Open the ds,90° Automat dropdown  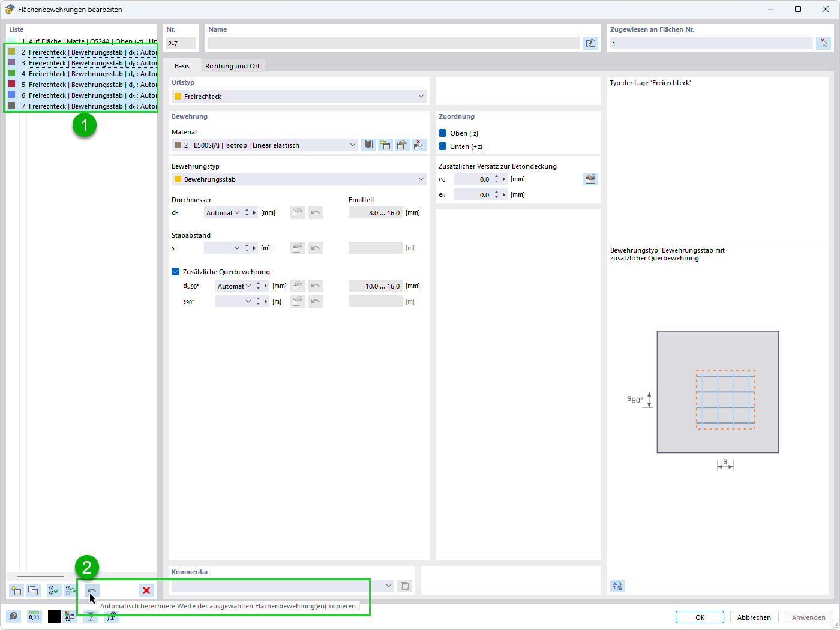click(248, 286)
